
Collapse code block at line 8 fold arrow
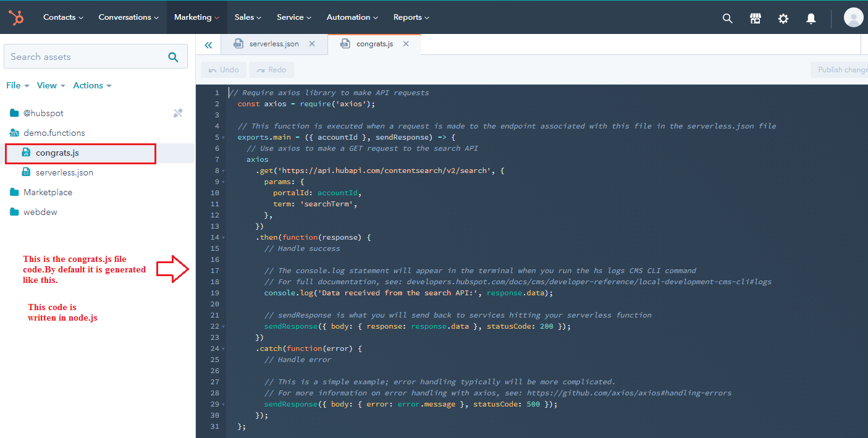(x=224, y=171)
